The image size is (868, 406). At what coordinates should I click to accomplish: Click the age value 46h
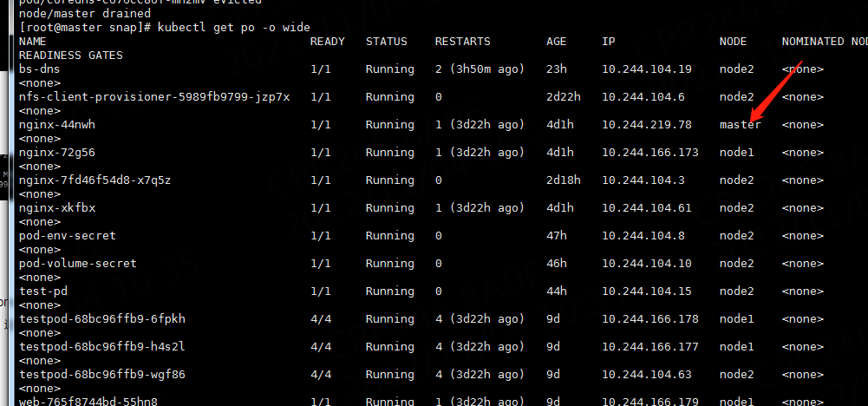(x=557, y=263)
